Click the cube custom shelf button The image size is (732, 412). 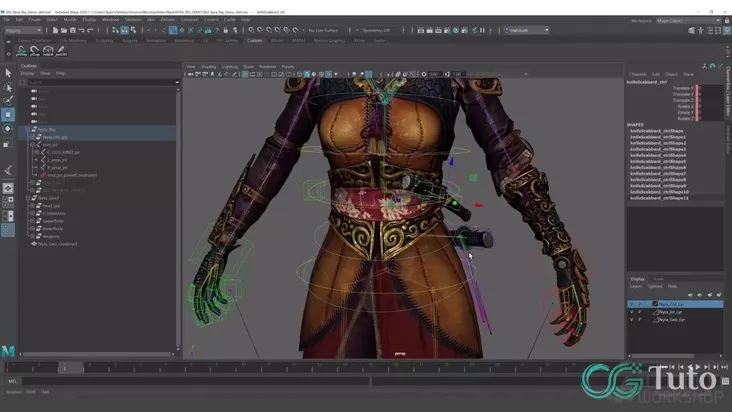[x=48, y=51]
